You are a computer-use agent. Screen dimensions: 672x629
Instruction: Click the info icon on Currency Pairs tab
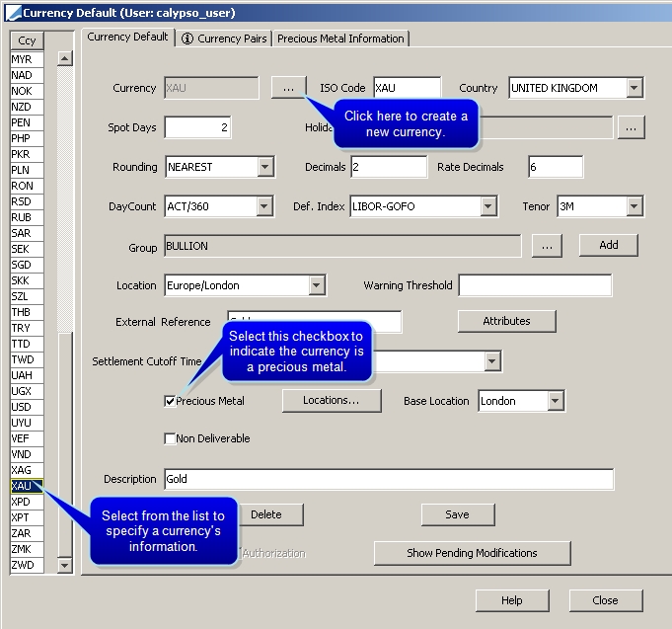tap(187, 39)
